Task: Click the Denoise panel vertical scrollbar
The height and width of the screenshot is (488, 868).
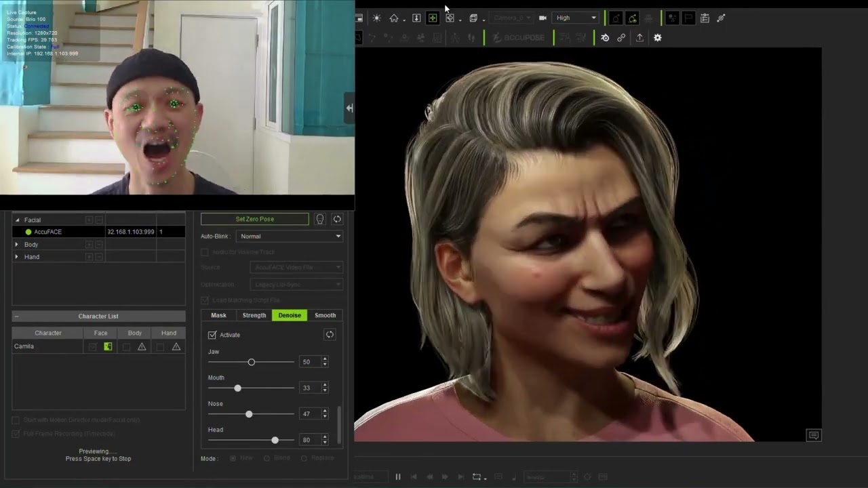Action: tap(338, 424)
